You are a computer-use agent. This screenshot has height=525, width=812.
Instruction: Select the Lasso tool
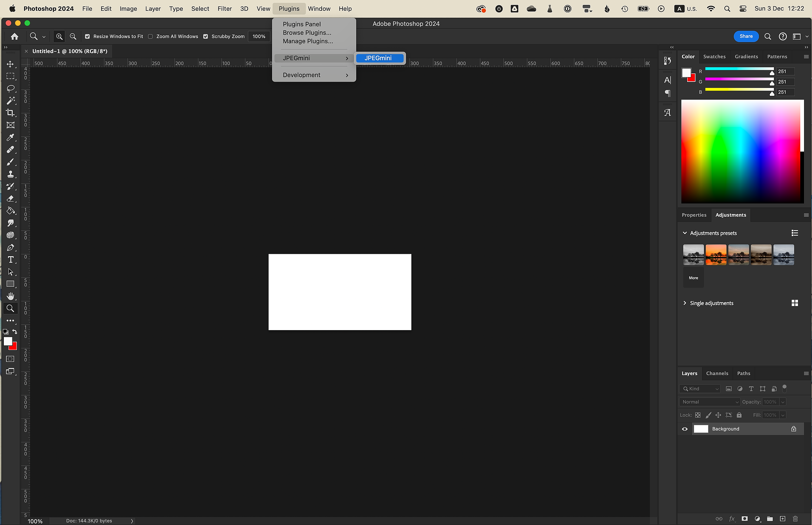pos(10,88)
